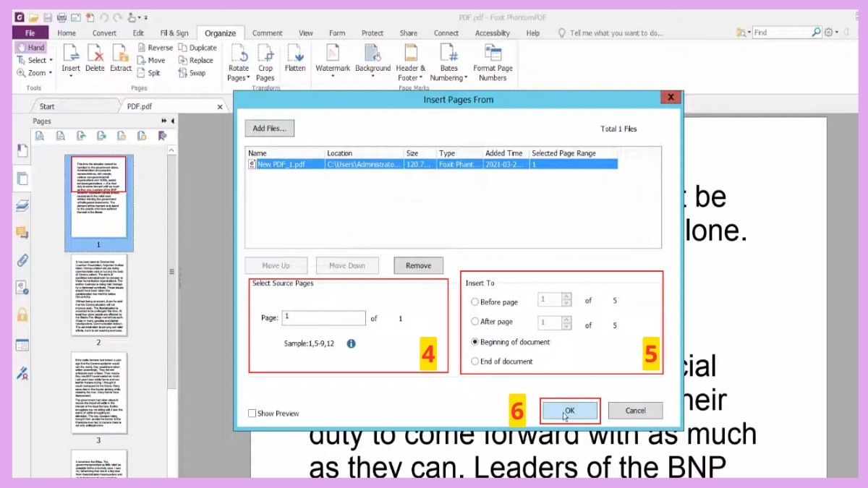Switch to the Home ribbon tab
The height and width of the screenshot is (488, 868).
67,33
